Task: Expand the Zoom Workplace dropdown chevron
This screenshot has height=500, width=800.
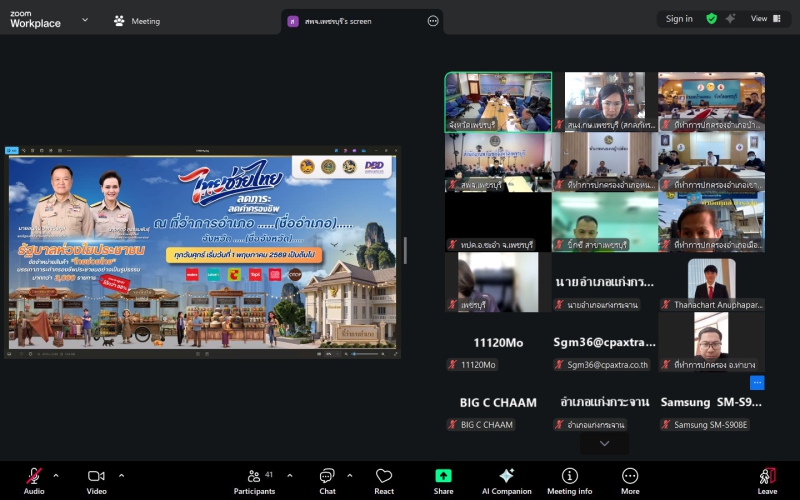Action: click(84, 20)
